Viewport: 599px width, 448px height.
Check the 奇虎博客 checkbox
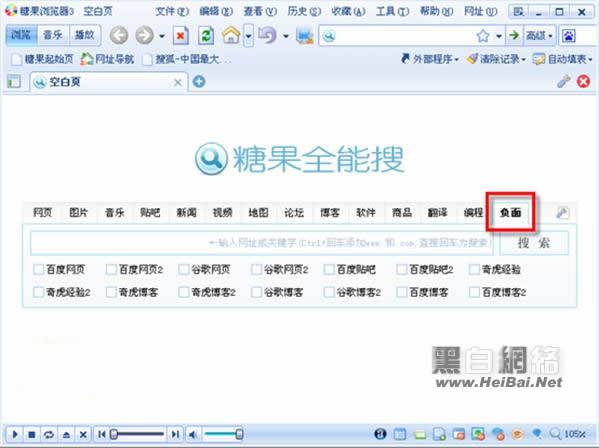point(111,293)
